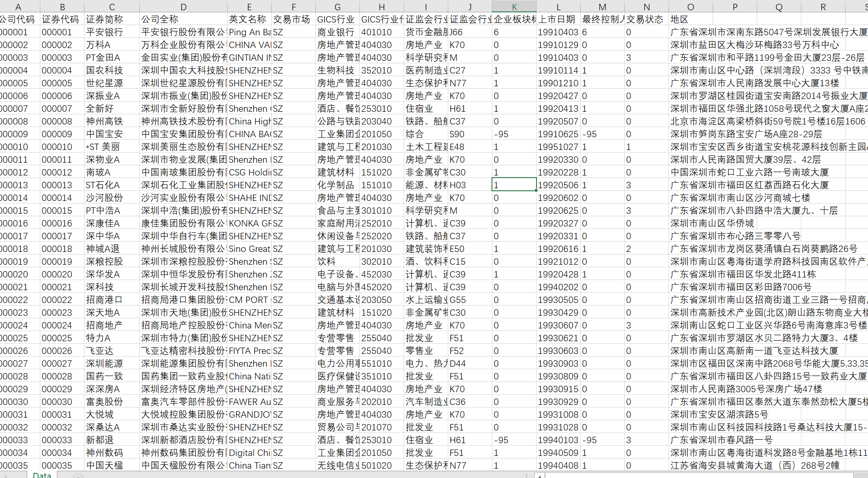Select cell showing listing date 19910625
The height and width of the screenshot is (478, 868).
[x=558, y=134]
